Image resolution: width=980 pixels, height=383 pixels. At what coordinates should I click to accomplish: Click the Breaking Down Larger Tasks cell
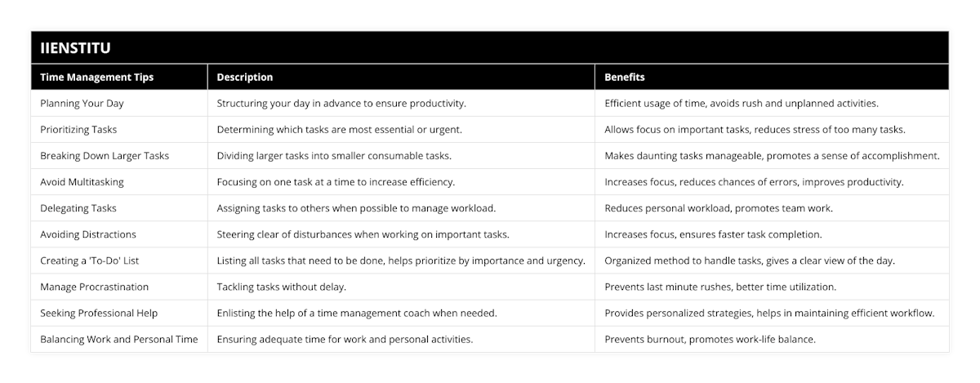(x=105, y=156)
